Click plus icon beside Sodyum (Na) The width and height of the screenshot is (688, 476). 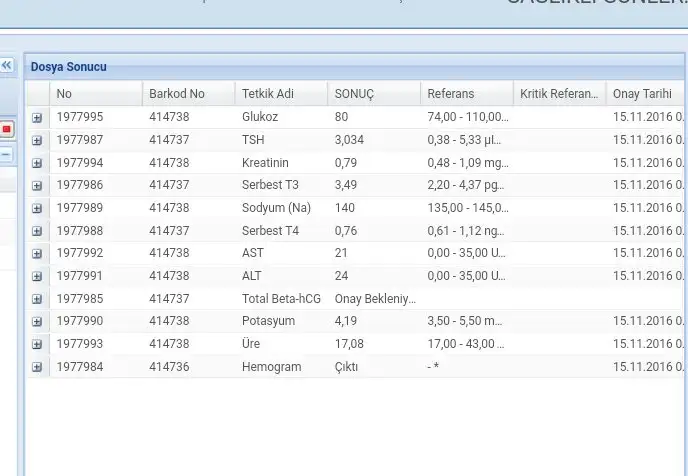click(37, 208)
